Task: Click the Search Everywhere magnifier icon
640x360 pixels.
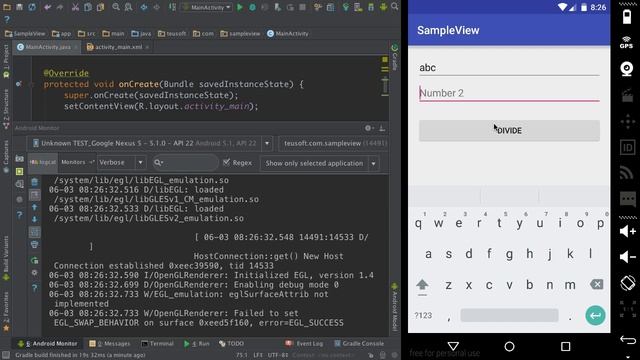Action: [x=395, y=7]
